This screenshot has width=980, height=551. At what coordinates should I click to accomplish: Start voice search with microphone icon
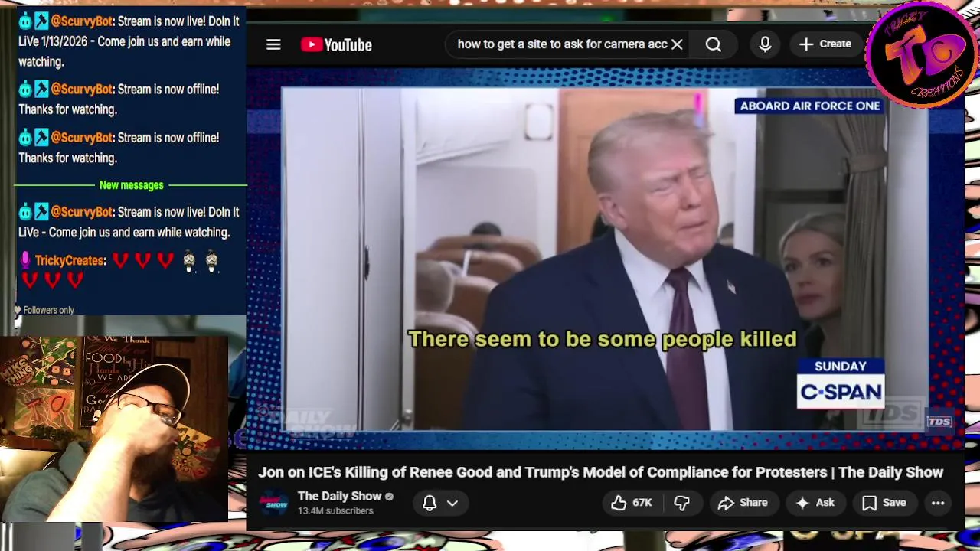[765, 44]
